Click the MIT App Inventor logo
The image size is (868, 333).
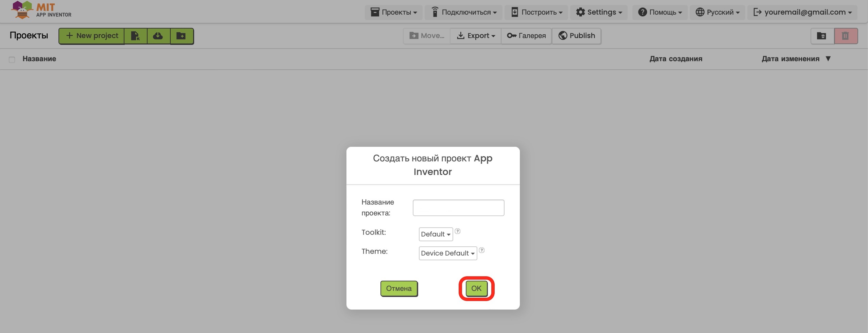click(41, 10)
